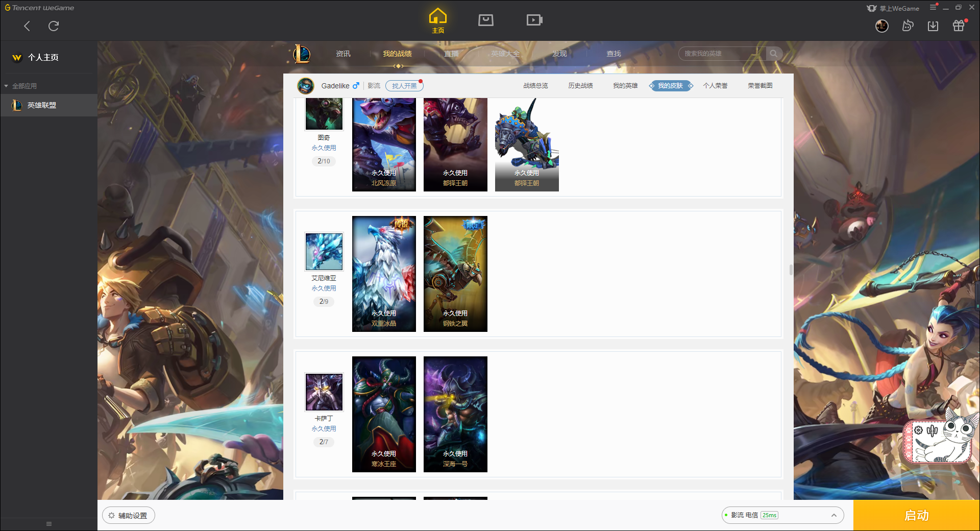Expand the 影流 电信 server dropdown
The width and height of the screenshot is (980, 531).
tap(782, 515)
